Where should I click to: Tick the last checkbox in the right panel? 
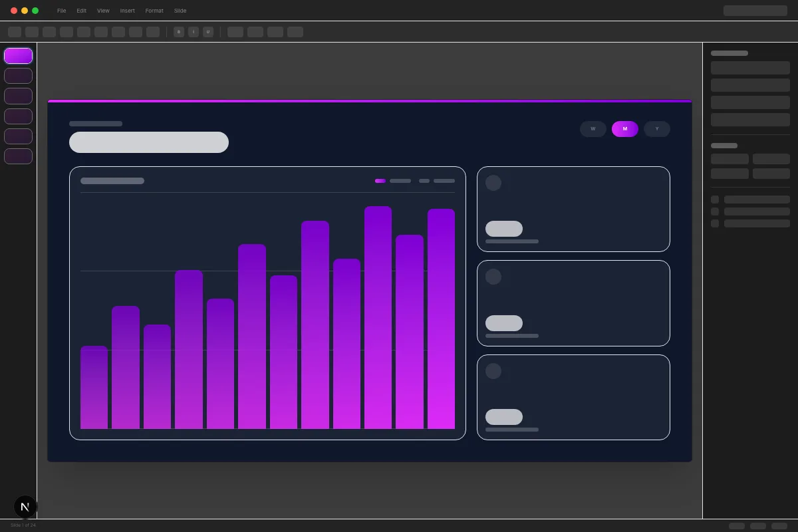715,223
